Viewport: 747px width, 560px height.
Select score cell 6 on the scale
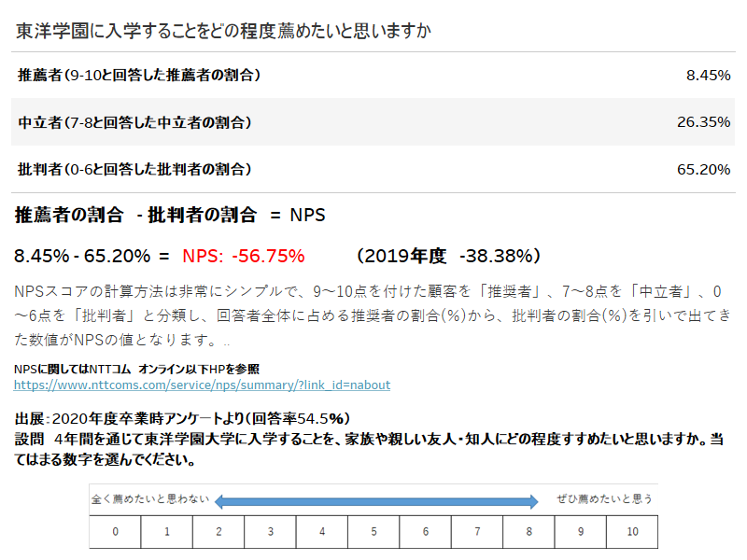(x=426, y=531)
